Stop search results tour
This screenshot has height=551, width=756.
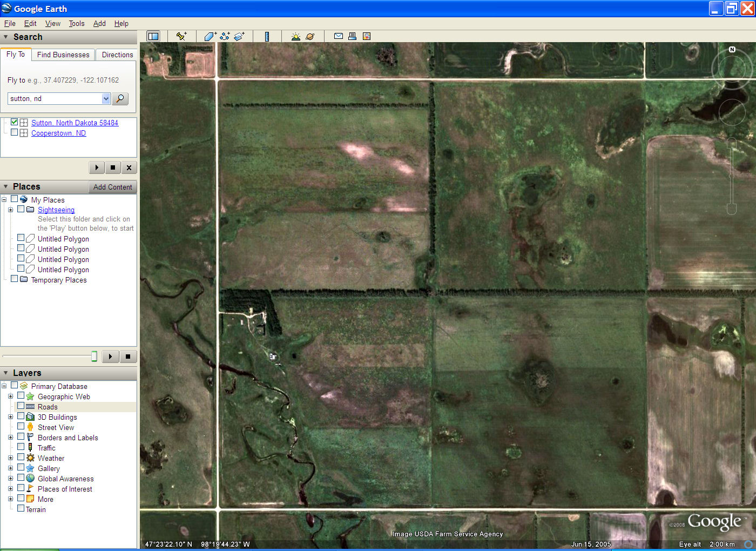tap(113, 167)
